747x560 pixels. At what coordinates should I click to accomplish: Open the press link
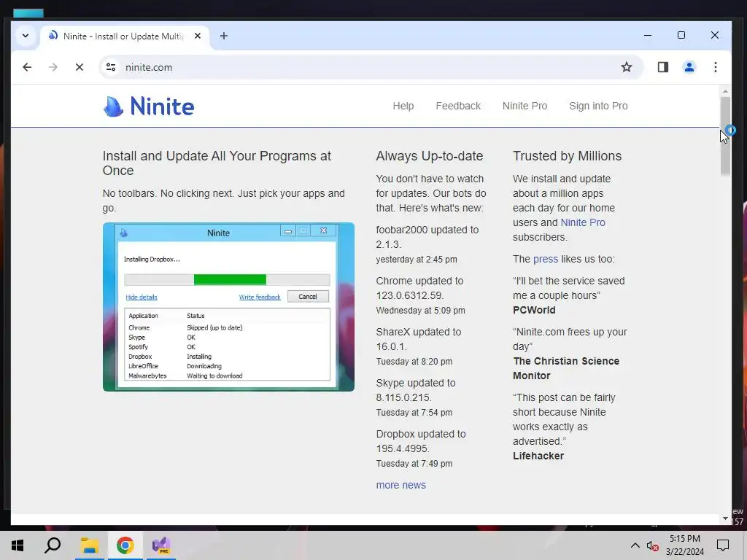point(546,259)
